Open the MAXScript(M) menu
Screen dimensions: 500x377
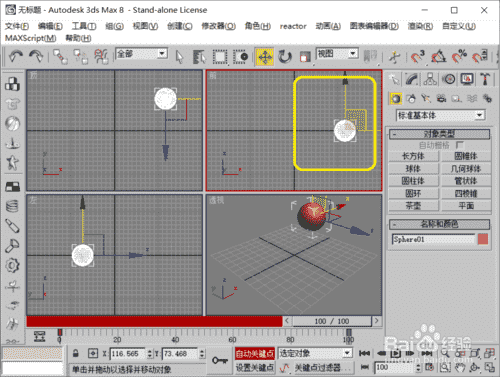(x=30, y=38)
